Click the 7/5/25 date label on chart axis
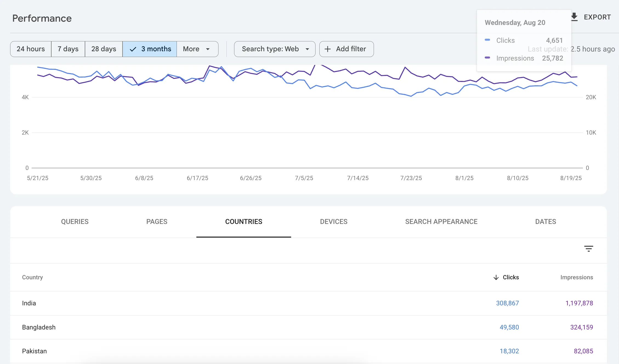The width and height of the screenshot is (619, 364). point(304,178)
